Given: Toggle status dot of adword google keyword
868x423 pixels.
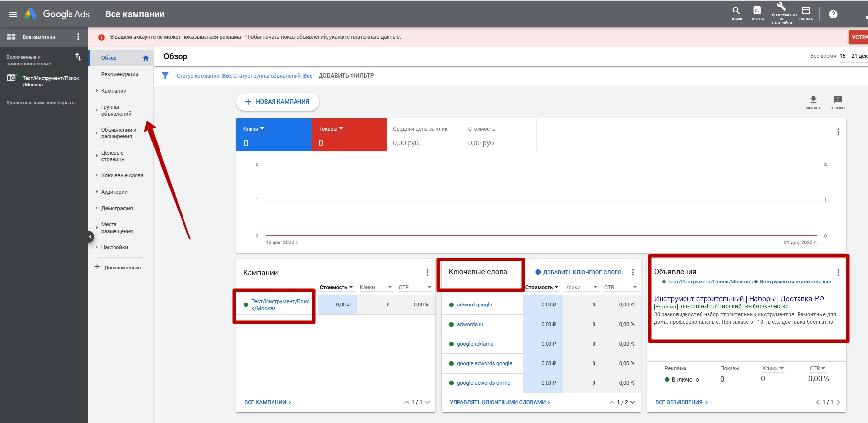Looking at the screenshot, I should point(451,305).
